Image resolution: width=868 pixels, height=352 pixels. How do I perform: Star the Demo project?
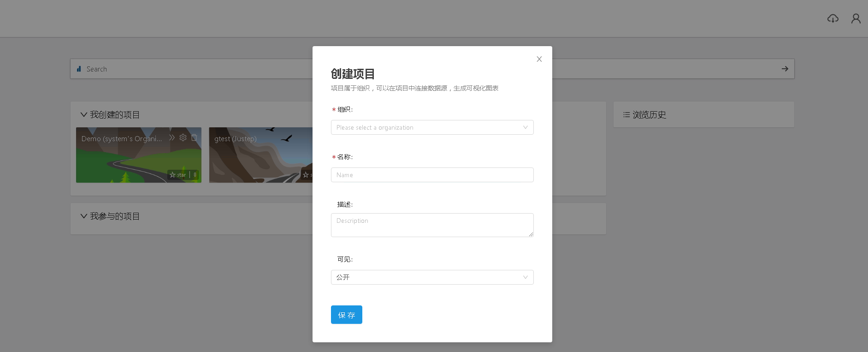[x=177, y=175]
